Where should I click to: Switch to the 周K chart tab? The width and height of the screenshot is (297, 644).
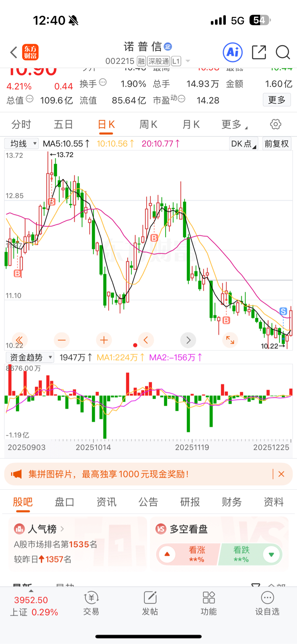148,125
